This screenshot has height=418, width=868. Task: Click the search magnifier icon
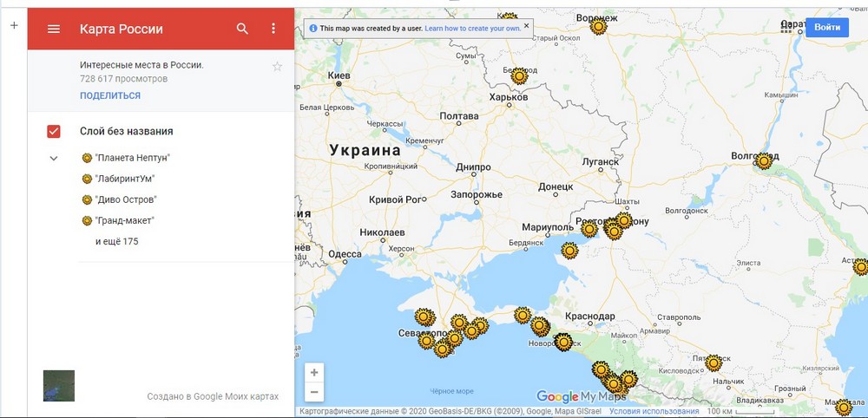pos(242,29)
